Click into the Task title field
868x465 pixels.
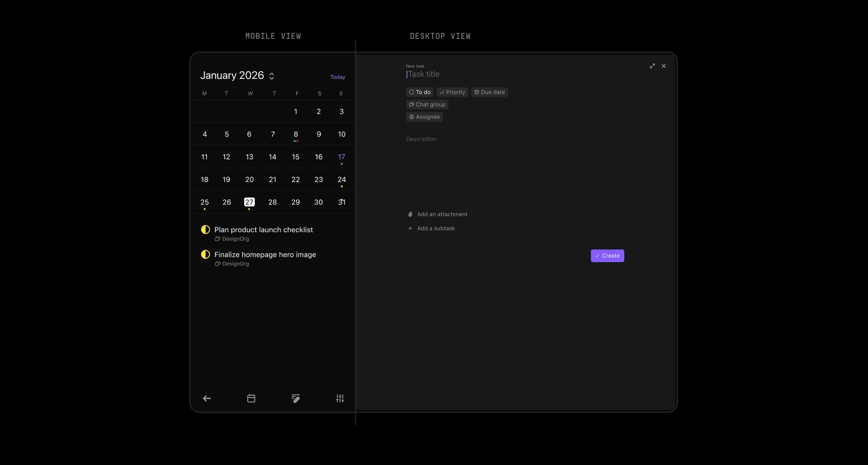tap(472, 74)
